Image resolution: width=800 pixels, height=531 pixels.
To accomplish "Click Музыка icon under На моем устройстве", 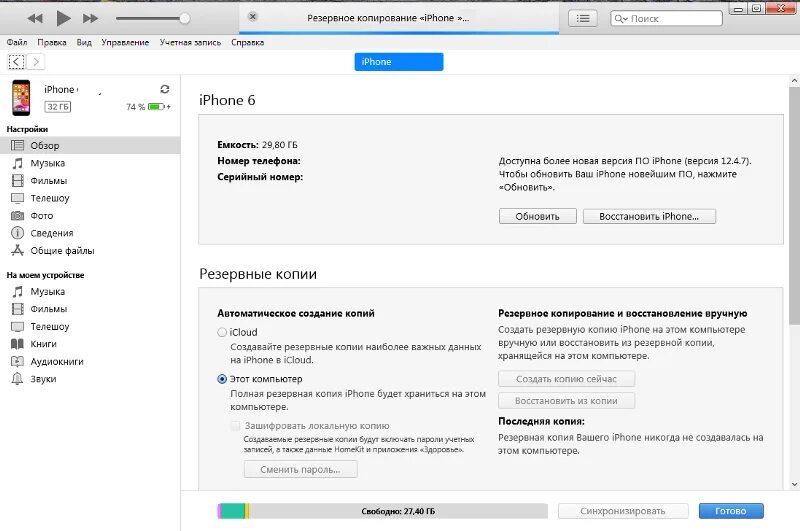I will tap(17, 292).
